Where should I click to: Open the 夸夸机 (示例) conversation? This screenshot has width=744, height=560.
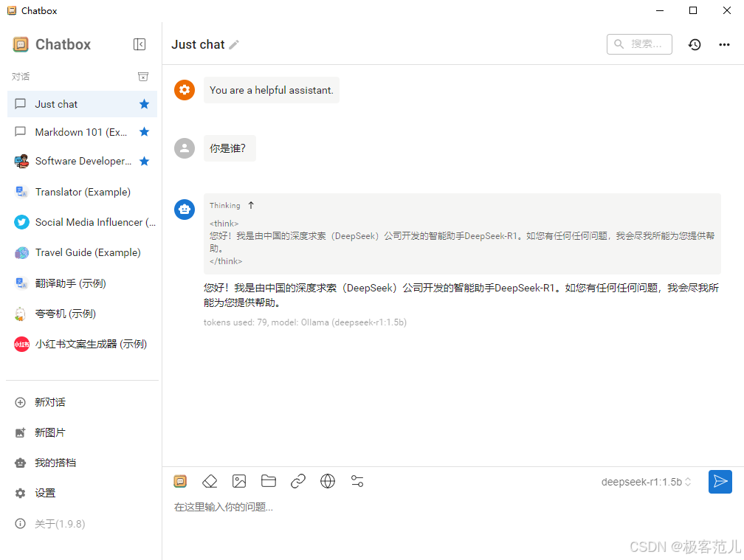[82, 314]
